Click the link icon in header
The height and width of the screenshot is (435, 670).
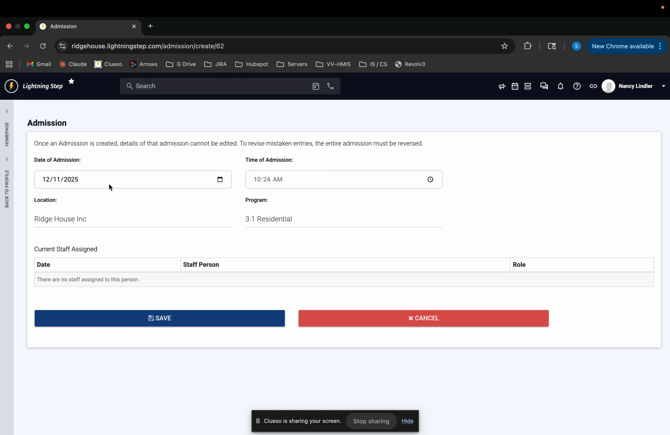point(593,86)
